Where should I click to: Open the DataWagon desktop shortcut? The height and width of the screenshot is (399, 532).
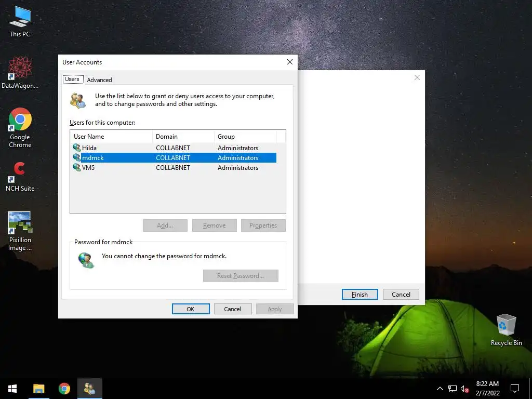click(x=20, y=73)
